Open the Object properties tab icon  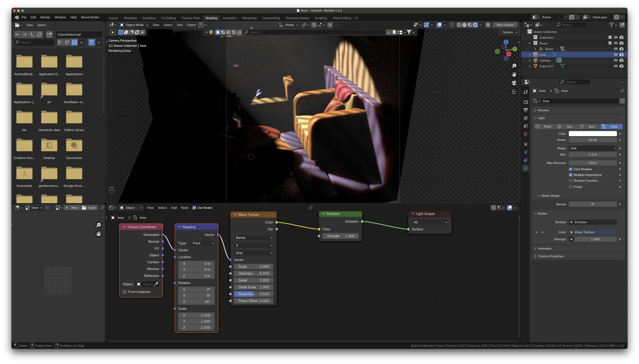click(526, 144)
